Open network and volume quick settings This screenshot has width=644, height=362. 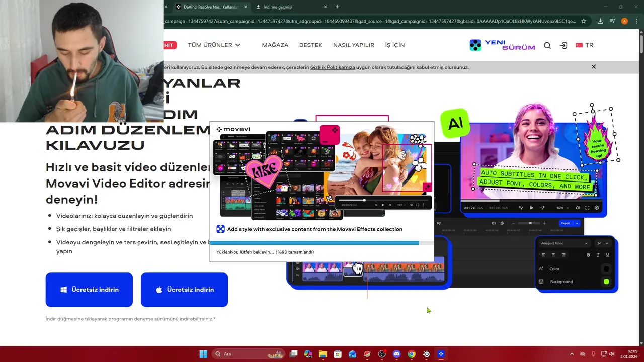[608, 354]
